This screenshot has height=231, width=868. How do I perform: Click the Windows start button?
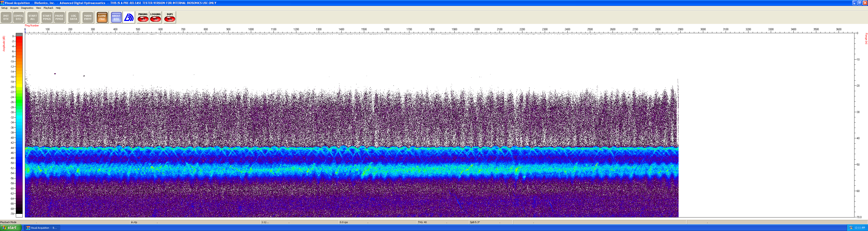pos(11,228)
